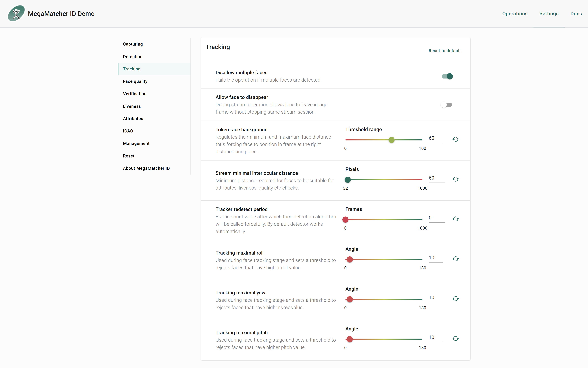Reset Tracking maximal roll value
The height and width of the screenshot is (368, 588).
456,259
